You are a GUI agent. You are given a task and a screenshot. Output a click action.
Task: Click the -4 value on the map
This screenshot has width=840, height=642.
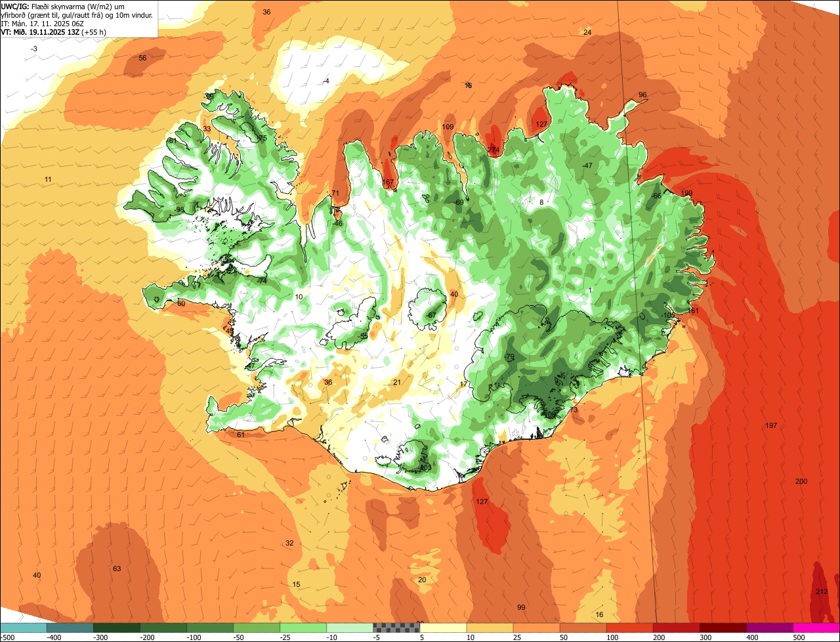click(326, 81)
